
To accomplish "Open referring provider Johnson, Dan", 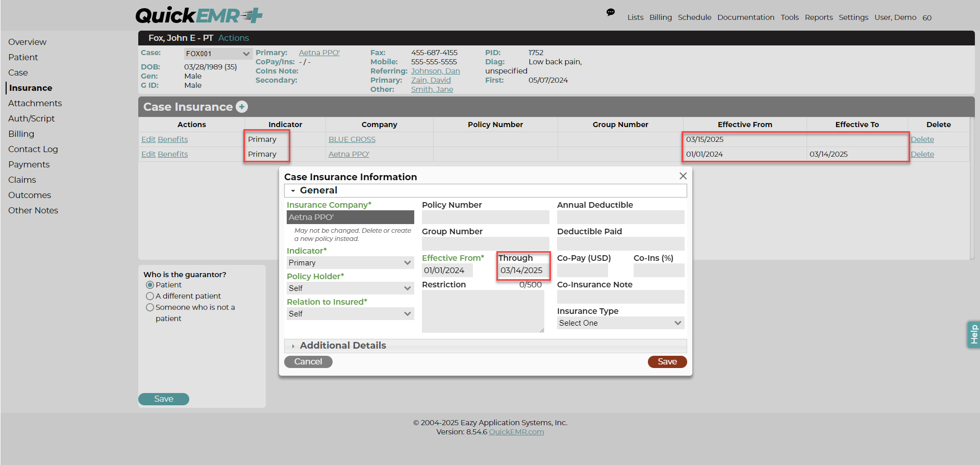I will click(436, 71).
